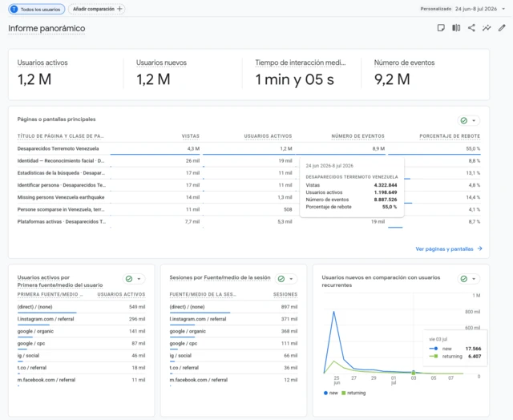Click peak of blue new-users line

coord(333,312)
